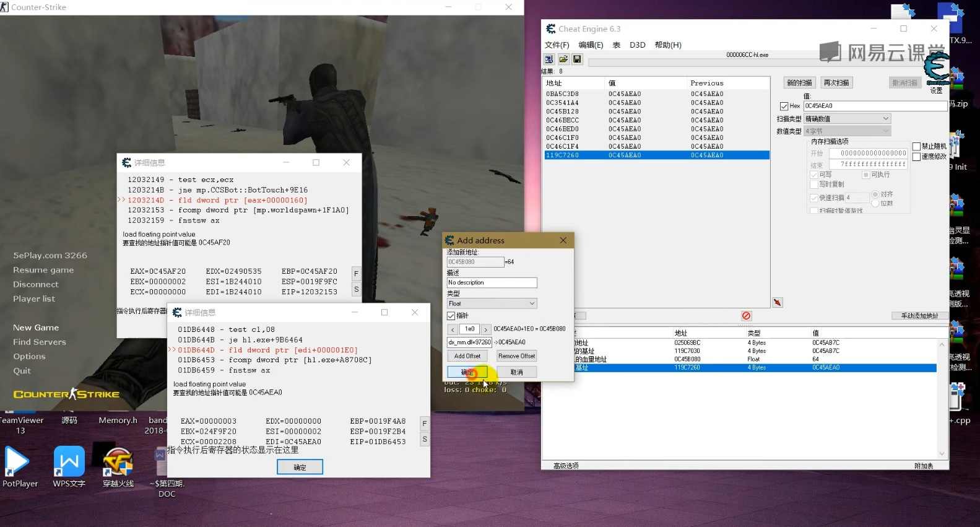This screenshot has width=980, height=527.
Task: Select address row 0C46BECC in results
Action: pos(563,121)
